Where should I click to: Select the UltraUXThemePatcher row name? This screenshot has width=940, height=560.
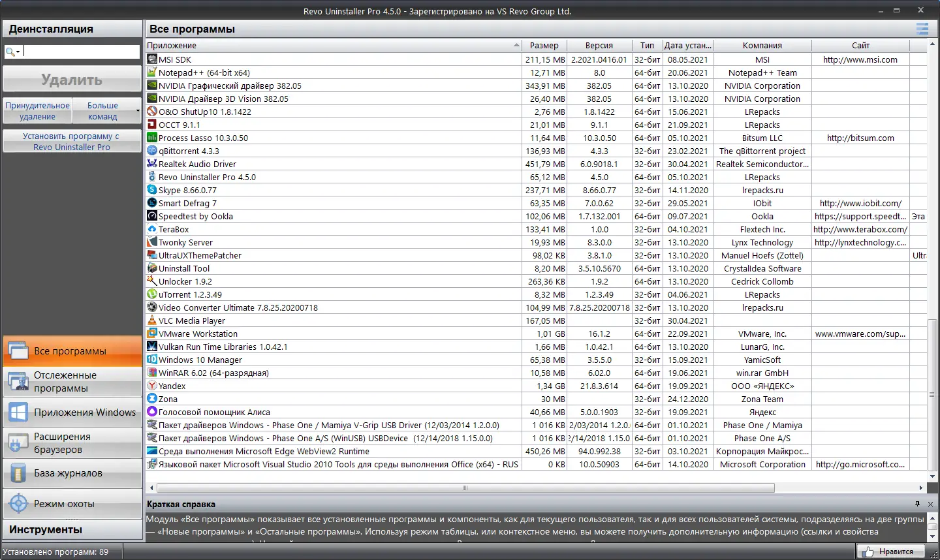[x=200, y=255]
